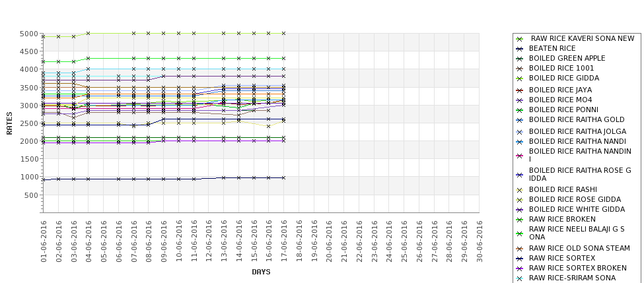
Task: Click the RAW RICE-SRIRAM SONA legend marker
Action: click(520, 278)
